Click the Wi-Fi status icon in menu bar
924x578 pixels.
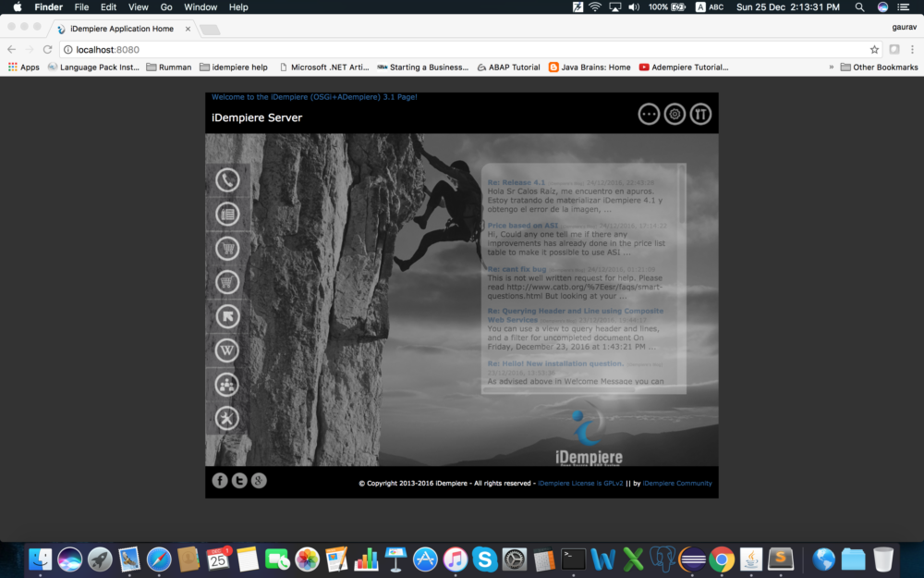pyautogui.click(x=595, y=7)
